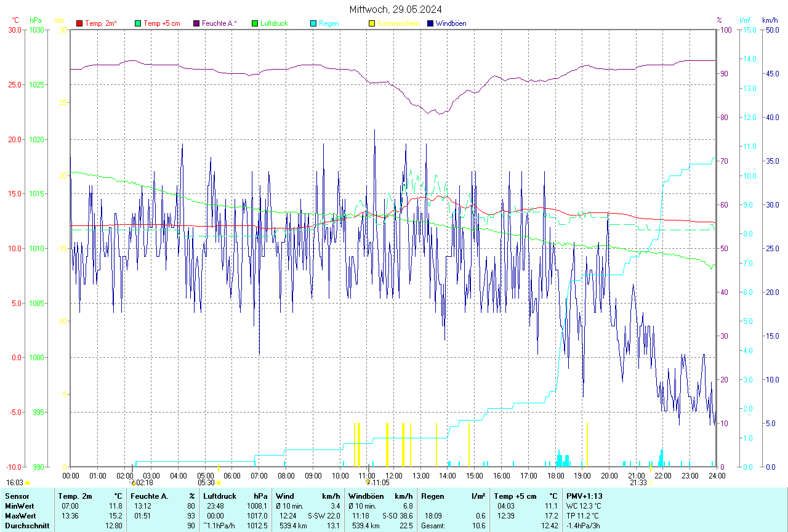Click the l/m² axis unit label
The image size is (788, 532).
coord(746,20)
